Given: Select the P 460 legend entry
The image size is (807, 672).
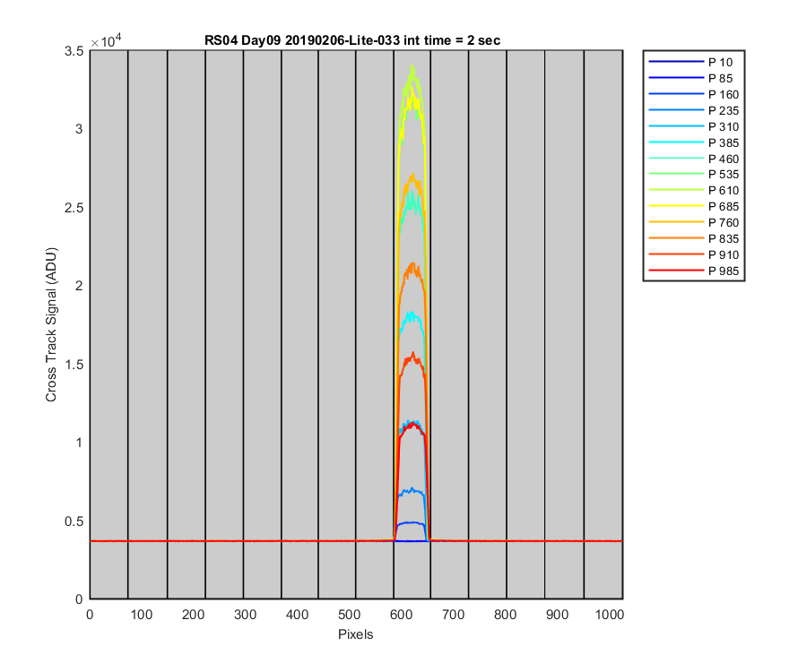Looking at the screenshot, I should [694, 159].
